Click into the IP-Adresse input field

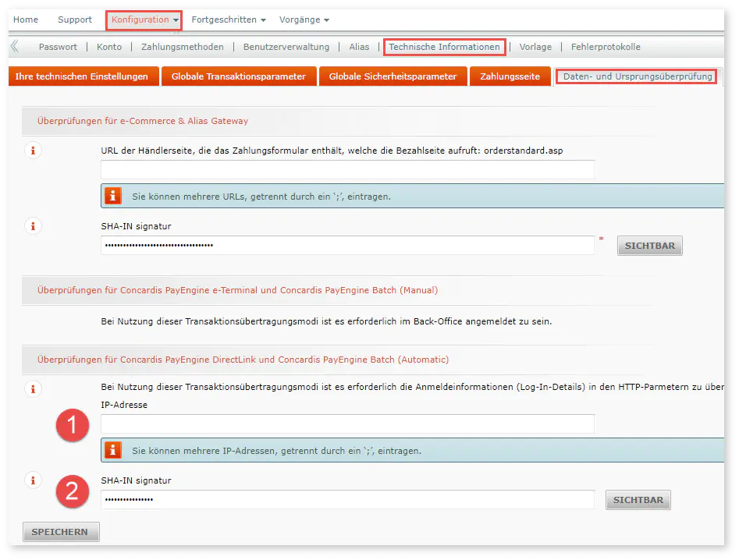pyautogui.click(x=347, y=424)
